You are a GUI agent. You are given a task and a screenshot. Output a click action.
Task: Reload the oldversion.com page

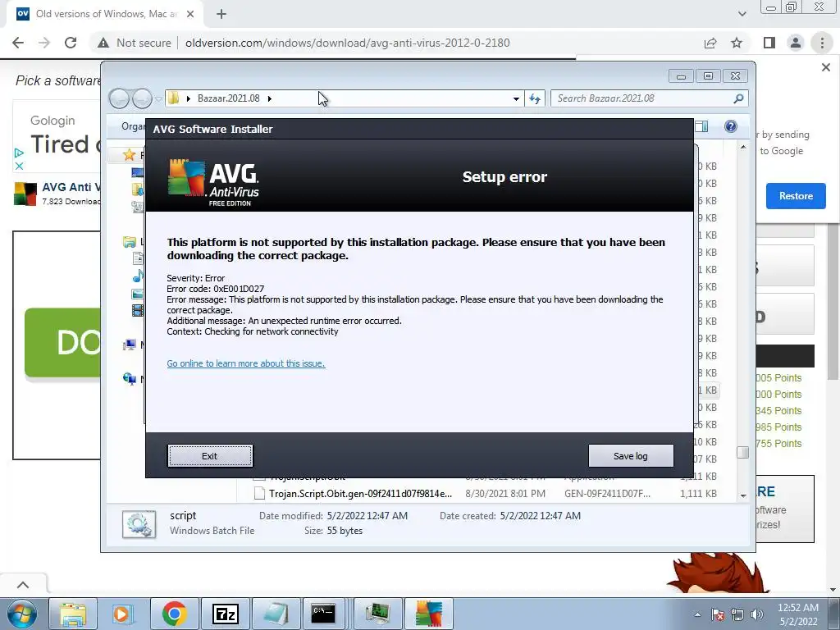tap(71, 43)
